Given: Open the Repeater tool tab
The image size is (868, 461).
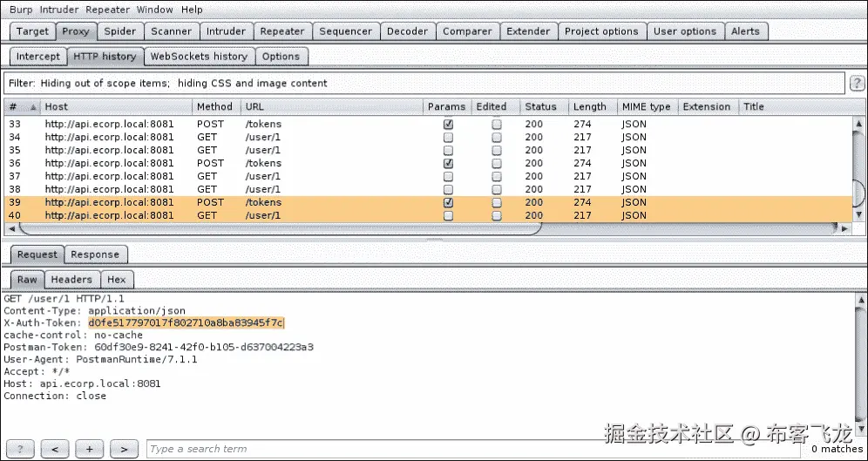Looking at the screenshot, I should point(282,31).
